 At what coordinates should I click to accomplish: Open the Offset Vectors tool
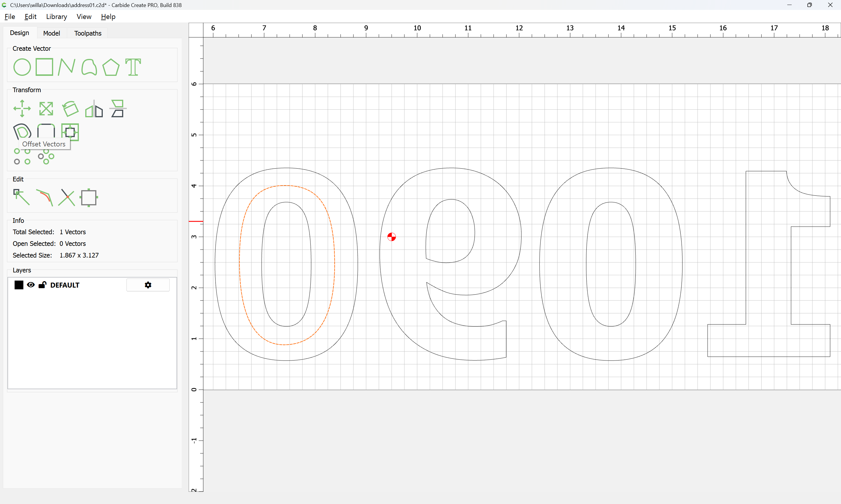pyautogui.click(x=22, y=132)
